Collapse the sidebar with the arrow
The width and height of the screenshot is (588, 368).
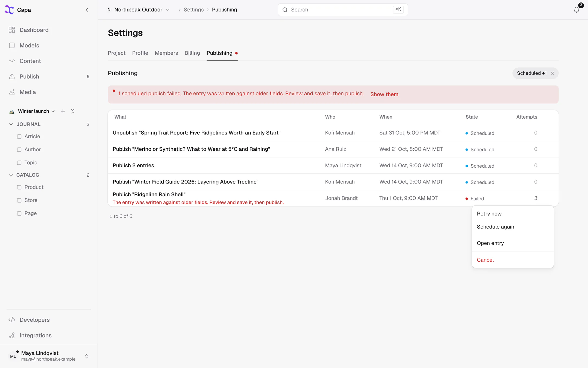point(87,10)
